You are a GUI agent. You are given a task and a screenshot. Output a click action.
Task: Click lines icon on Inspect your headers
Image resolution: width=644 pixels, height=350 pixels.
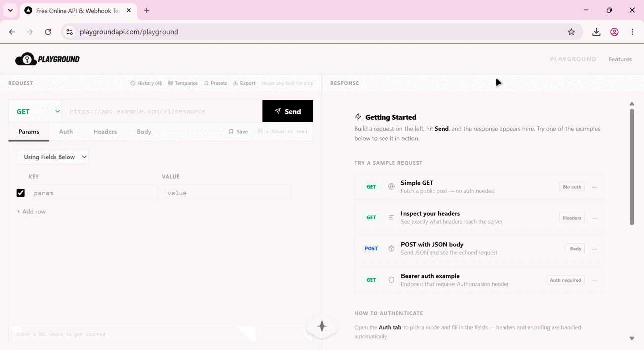pyautogui.click(x=391, y=218)
